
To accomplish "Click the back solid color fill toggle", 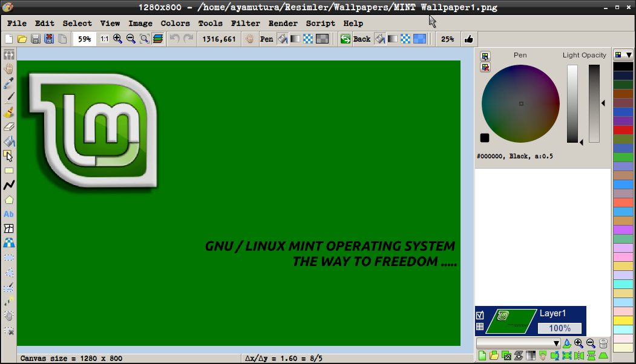I will pos(379,39).
